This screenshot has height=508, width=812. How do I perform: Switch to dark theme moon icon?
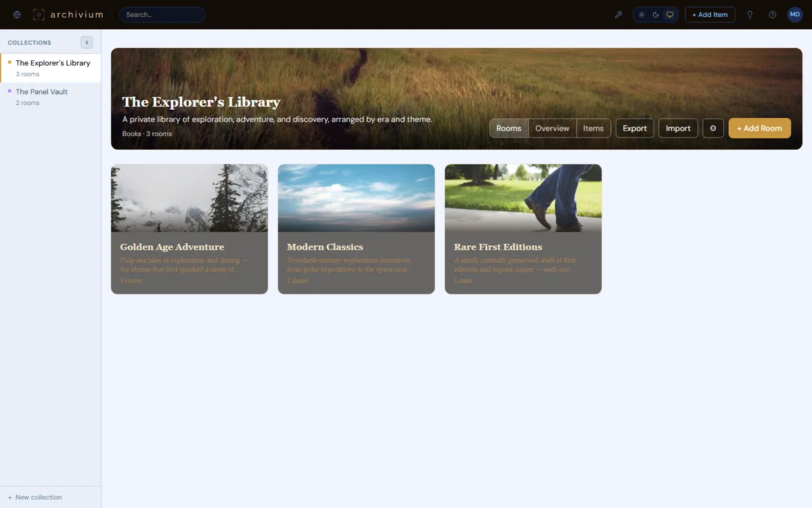point(656,15)
